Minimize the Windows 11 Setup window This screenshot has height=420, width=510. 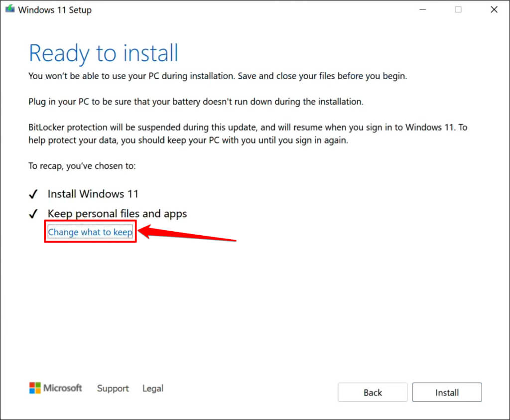(x=422, y=10)
